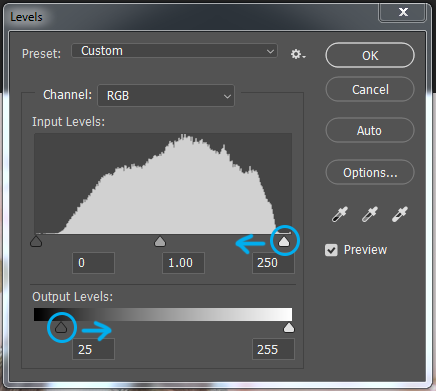Click the input highlight 250 field
436x391 pixels.
(x=273, y=263)
